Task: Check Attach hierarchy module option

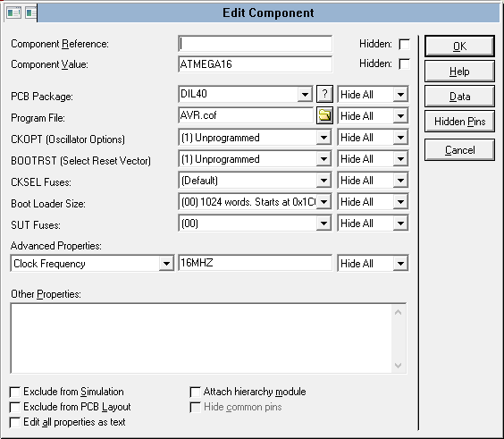Action: click(x=195, y=392)
